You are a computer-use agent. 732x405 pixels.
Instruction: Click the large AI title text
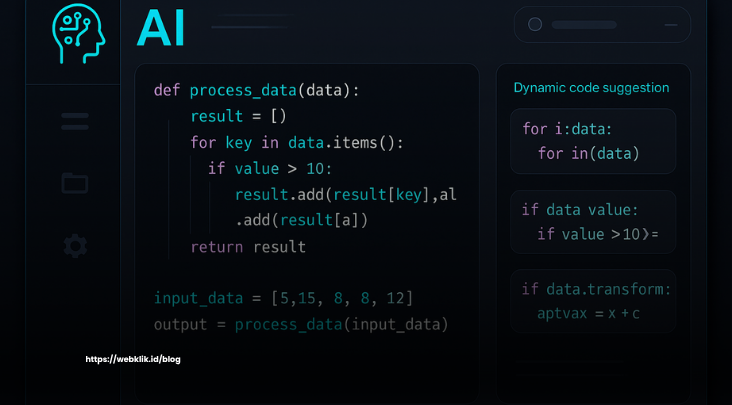pos(161,28)
